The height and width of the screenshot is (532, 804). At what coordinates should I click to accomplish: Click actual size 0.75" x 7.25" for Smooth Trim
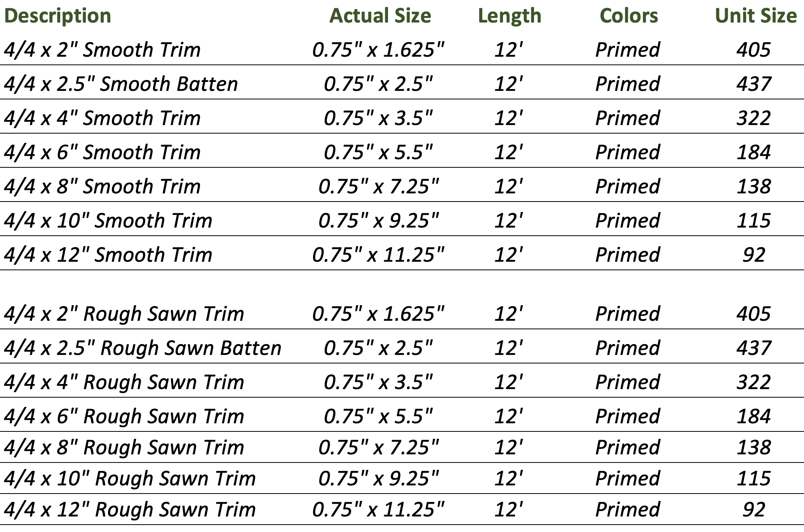pos(378,186)
